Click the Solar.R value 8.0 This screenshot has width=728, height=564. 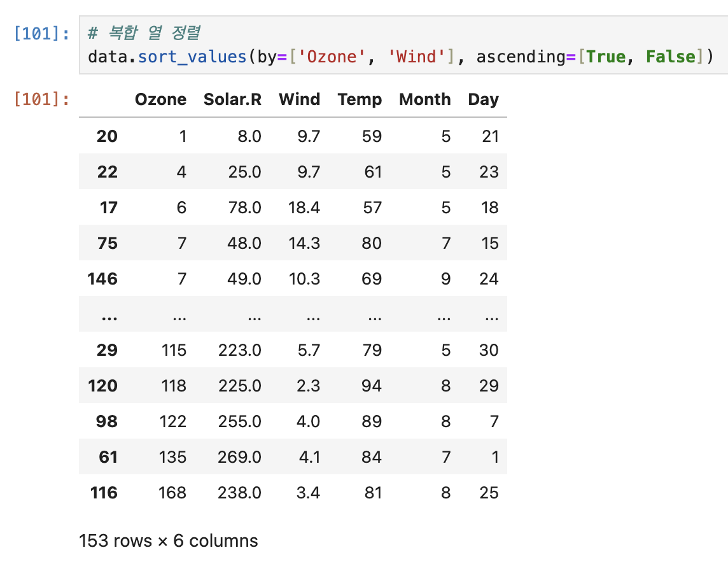250,136
